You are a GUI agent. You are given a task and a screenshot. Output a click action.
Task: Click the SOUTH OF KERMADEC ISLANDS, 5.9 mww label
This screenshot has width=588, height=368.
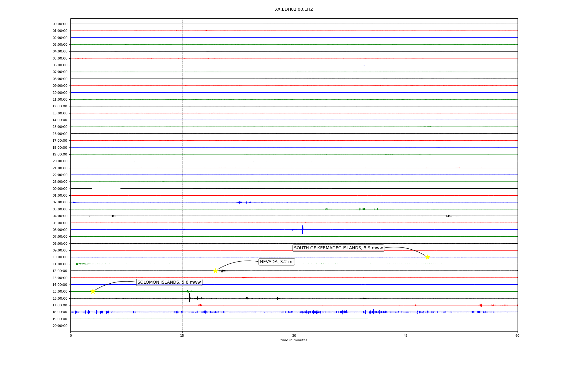click(x=338, y=248)
